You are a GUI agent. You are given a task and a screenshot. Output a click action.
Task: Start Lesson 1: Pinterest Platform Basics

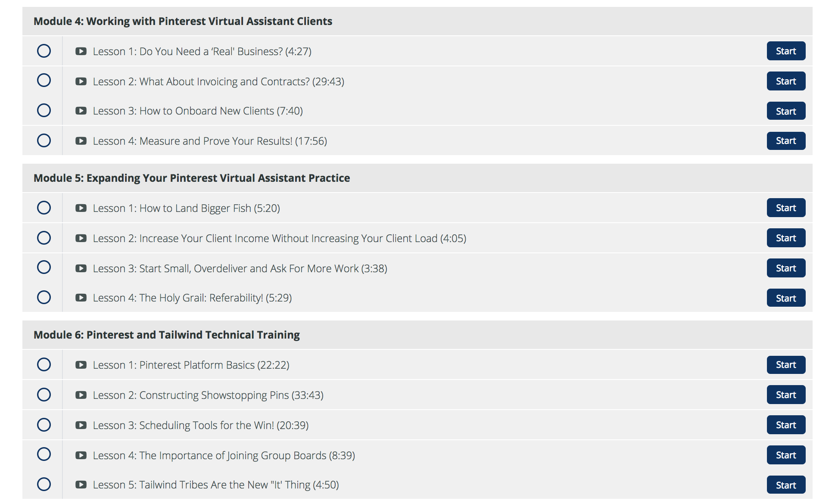point(786,364)
